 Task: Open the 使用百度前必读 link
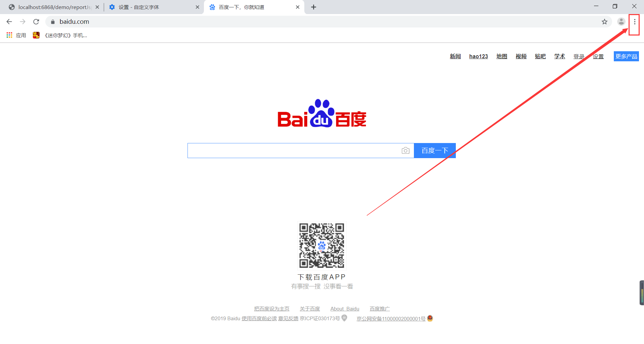pos(259,319)
